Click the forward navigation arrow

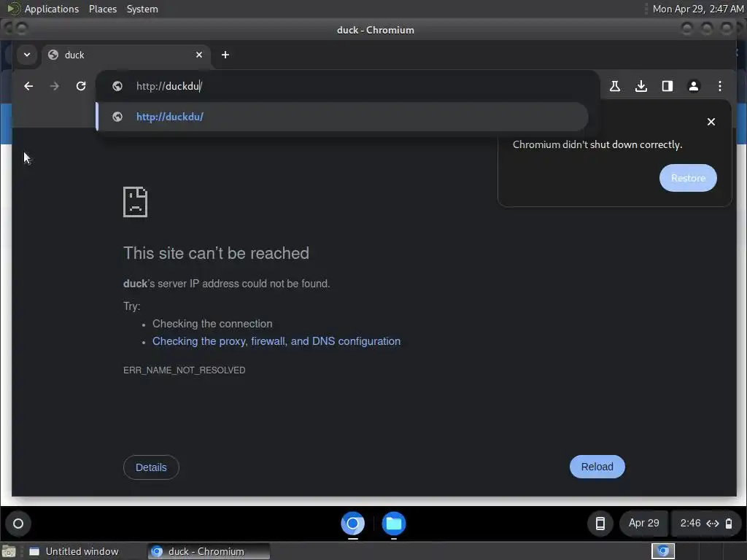point(55,86)
